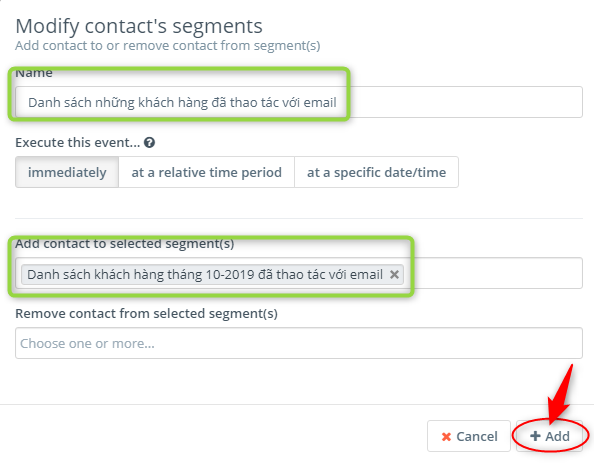Image resolution: width=594 pixels, height=463 pixels.
Task: Select the immediately execution option
Action: [x=67, y=172]
